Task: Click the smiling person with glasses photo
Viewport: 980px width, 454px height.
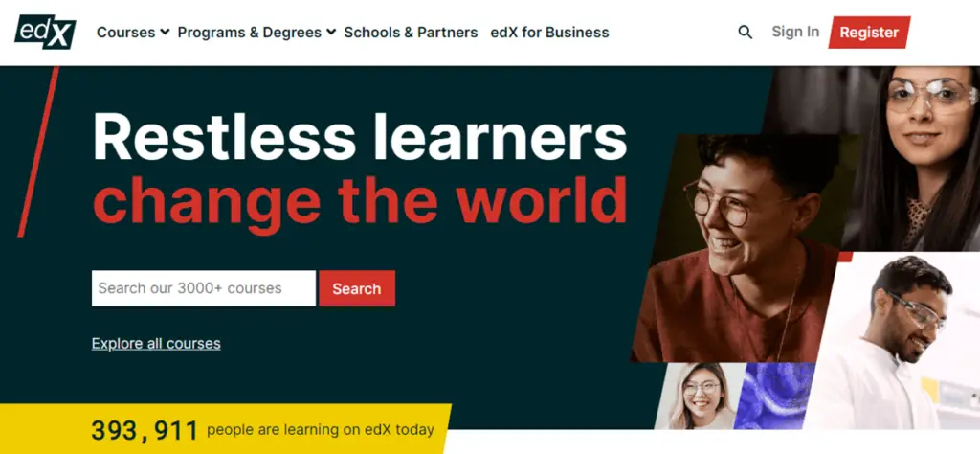Action: [738, 247]
